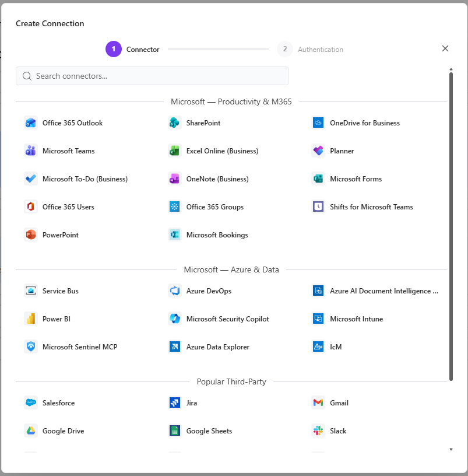Click the 'OneNote (Business)' label
This screenshot has height=476, width=468.
[217, 179]
